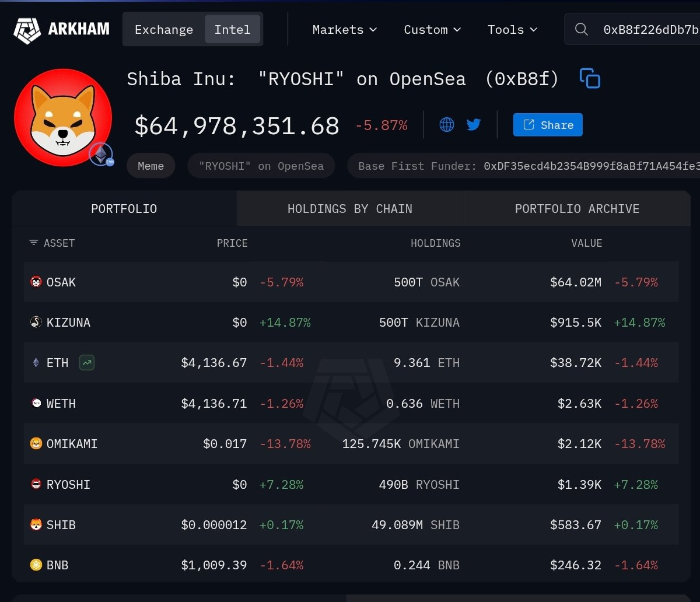This screenshot has width=700, height=602.
Task: Expand the Custom dropdown menu
Action: pos(432,29)
